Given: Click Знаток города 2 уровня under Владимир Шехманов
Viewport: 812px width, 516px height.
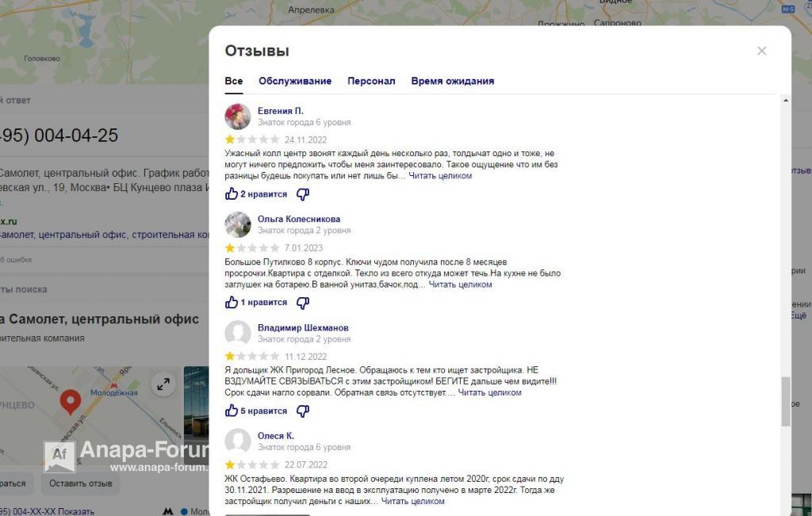Looking at the screenshot, I should [304, 339].
